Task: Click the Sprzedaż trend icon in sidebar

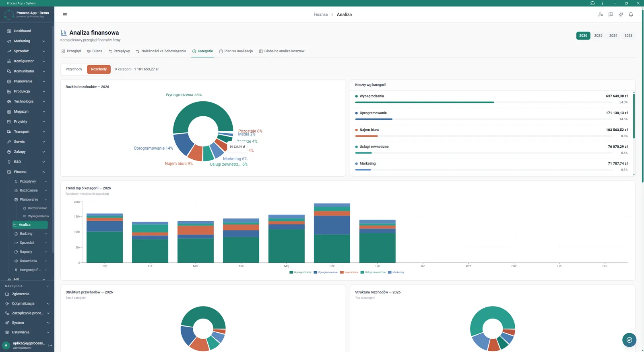Action: [9, 51]
